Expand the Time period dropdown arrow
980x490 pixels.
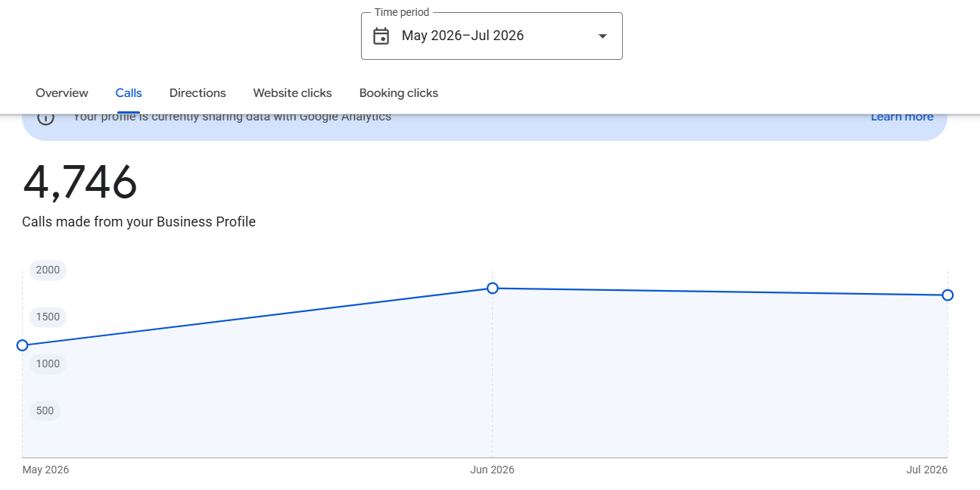point(602,36)
